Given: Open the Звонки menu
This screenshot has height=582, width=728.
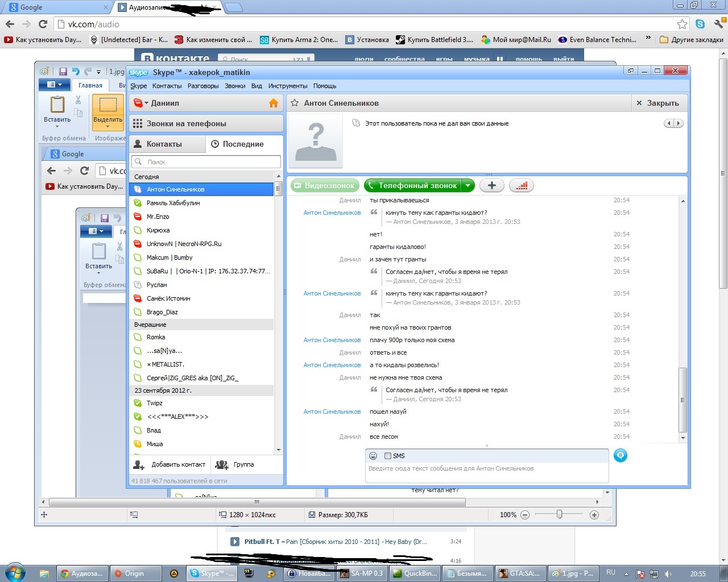Looking at the screenshot, I should tap(235, 86).
